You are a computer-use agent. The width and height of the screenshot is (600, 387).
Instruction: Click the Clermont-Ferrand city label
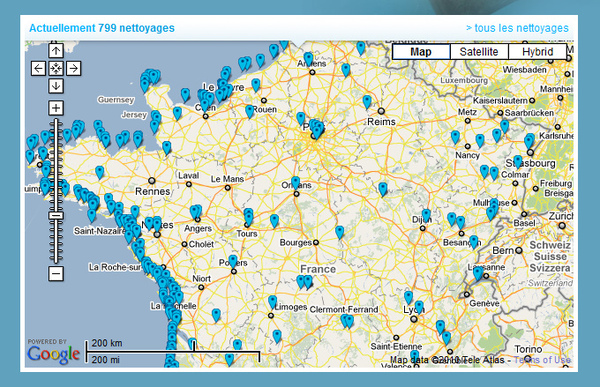coord(344,309)
